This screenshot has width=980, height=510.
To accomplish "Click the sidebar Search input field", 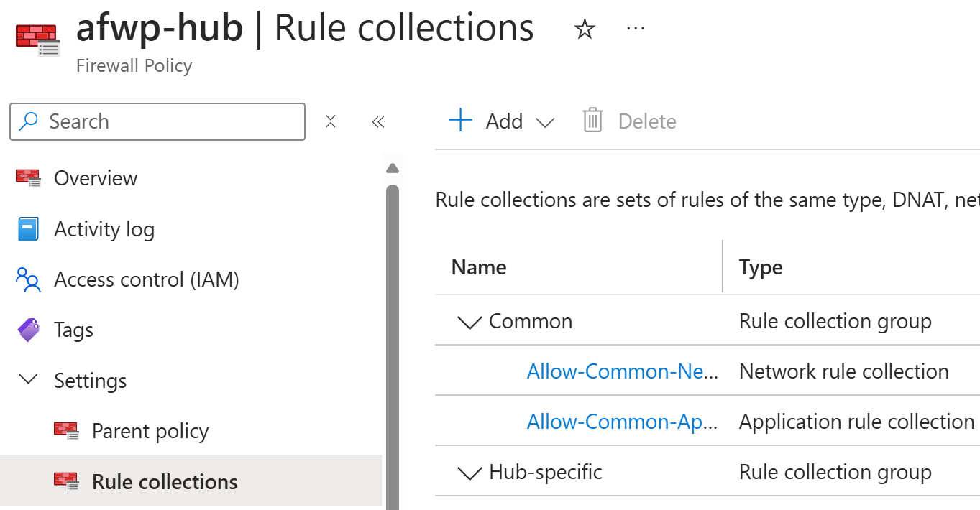I will pyautogui.click(x=157, y=121).
